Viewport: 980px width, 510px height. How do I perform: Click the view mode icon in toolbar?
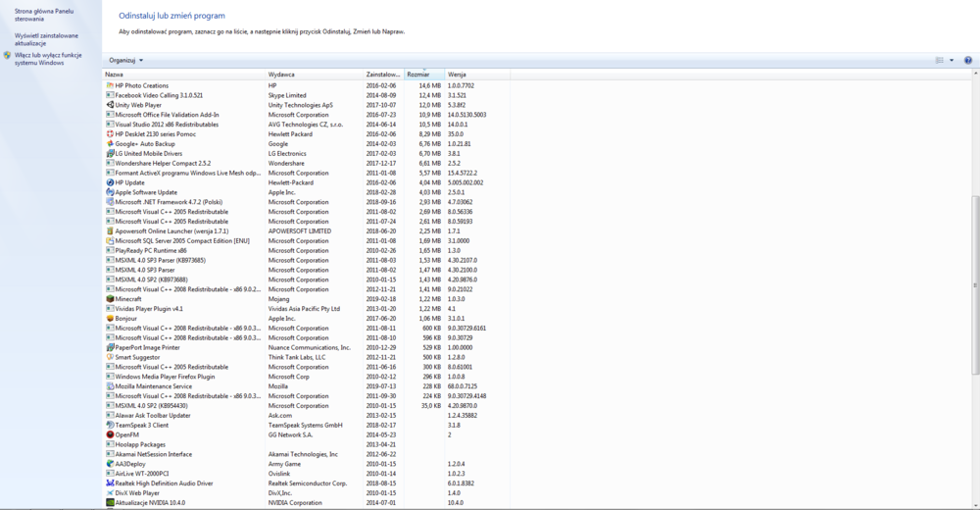(x=940, y=60)
